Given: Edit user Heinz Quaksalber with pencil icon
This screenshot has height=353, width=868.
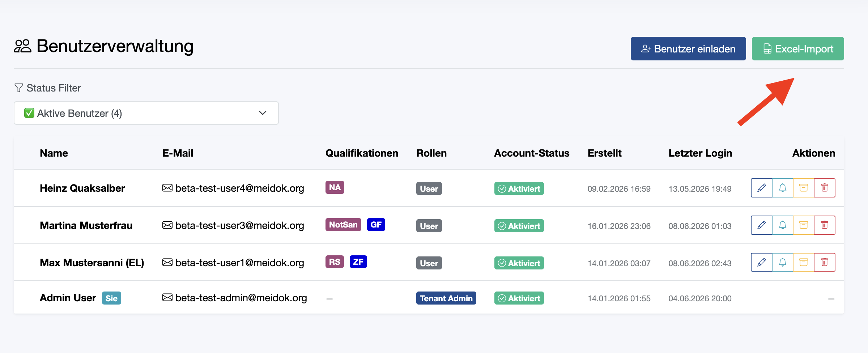Looking at the screenshot, I should 761,188.
